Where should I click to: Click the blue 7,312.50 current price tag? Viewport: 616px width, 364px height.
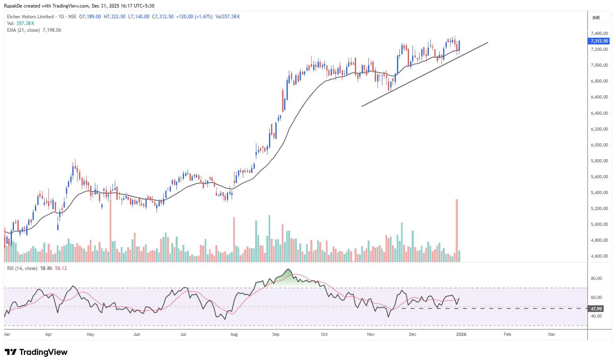[x=599, y=41]
